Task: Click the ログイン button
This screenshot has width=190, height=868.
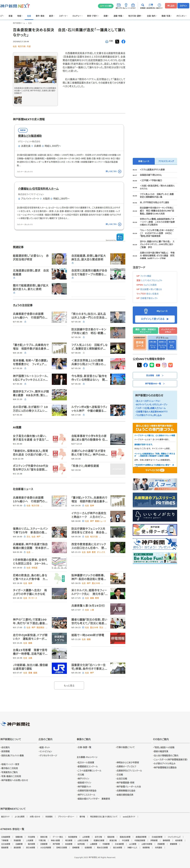Action: click(x=183, y=6)
